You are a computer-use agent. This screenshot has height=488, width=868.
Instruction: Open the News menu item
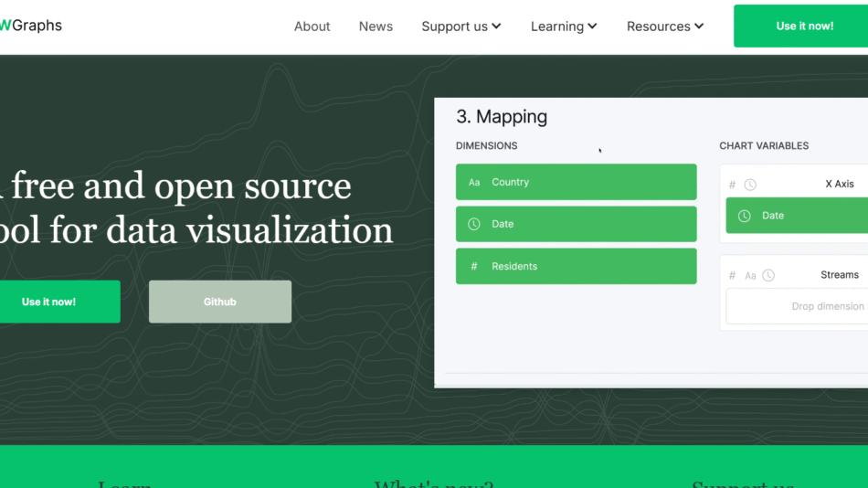376,27
